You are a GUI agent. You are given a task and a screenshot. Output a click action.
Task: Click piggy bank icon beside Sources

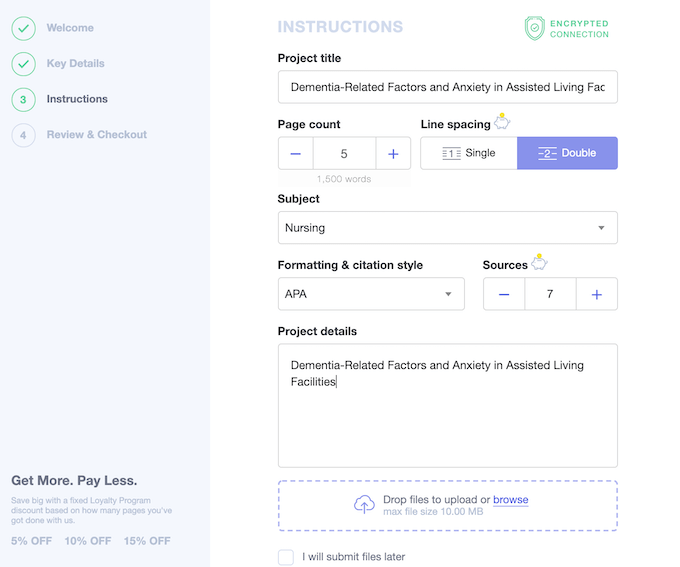539,264
